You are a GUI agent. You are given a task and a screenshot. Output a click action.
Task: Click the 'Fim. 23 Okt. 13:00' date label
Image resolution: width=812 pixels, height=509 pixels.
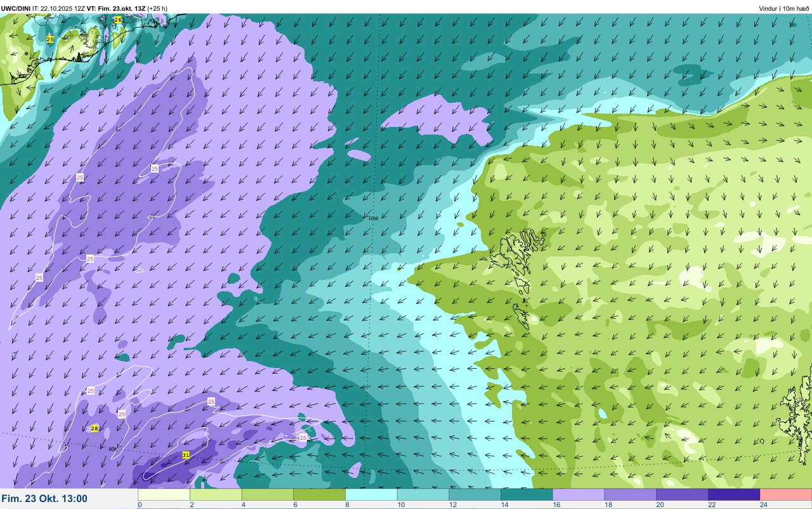[x=44, y=499]
